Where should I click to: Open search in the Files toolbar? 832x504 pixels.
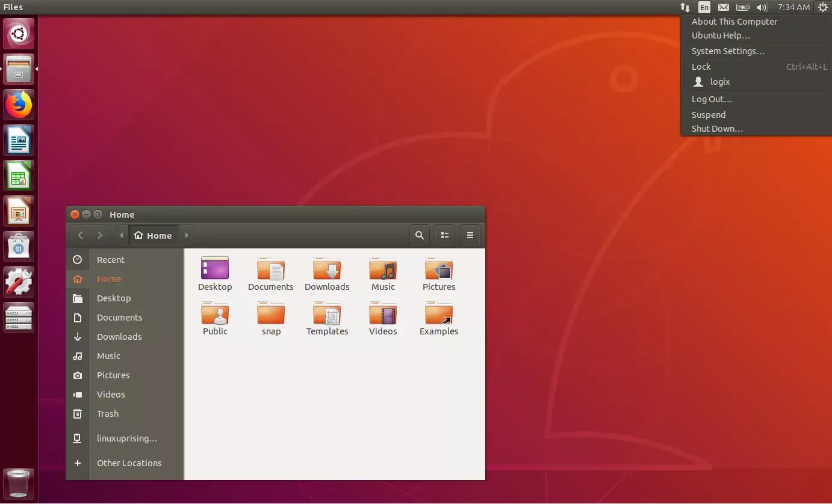point(420,235)
